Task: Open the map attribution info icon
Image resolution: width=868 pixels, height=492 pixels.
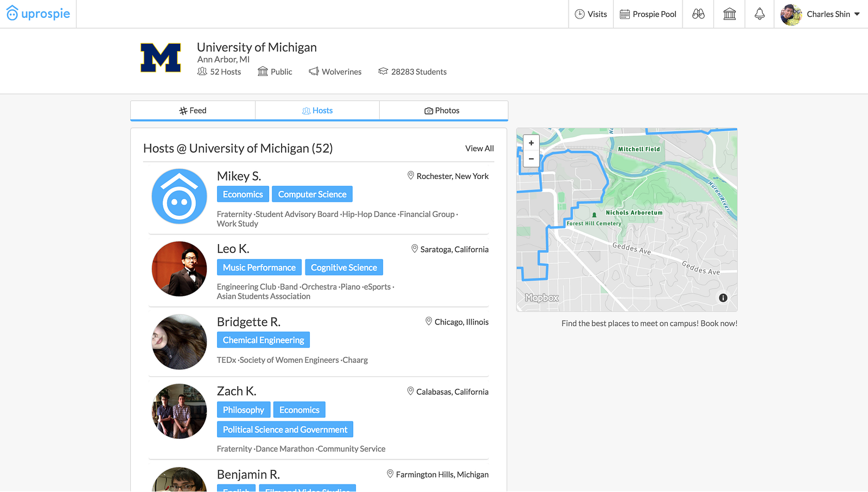Action: click(723, 298)
